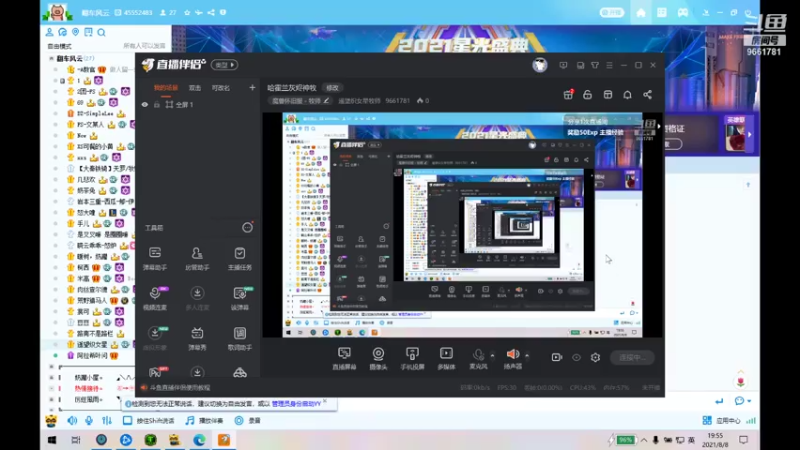Click the nested stream preview thumbnail
800x450 pixels.
pos(462,225)
